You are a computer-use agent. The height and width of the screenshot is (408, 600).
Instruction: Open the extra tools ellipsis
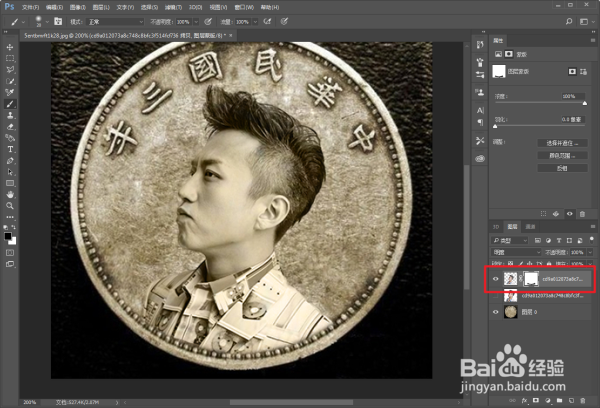click(10, 217)
